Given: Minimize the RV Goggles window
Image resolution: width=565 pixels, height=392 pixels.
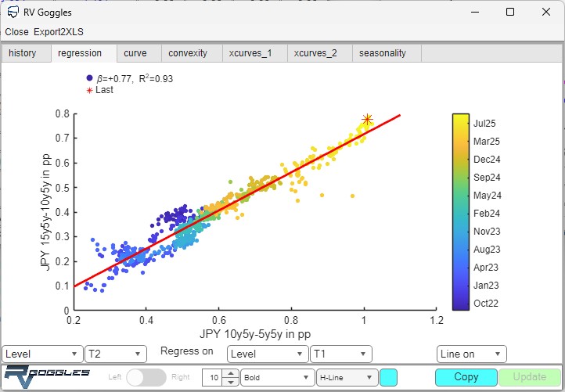Looking at the screenshot, I should coord(473,13).
